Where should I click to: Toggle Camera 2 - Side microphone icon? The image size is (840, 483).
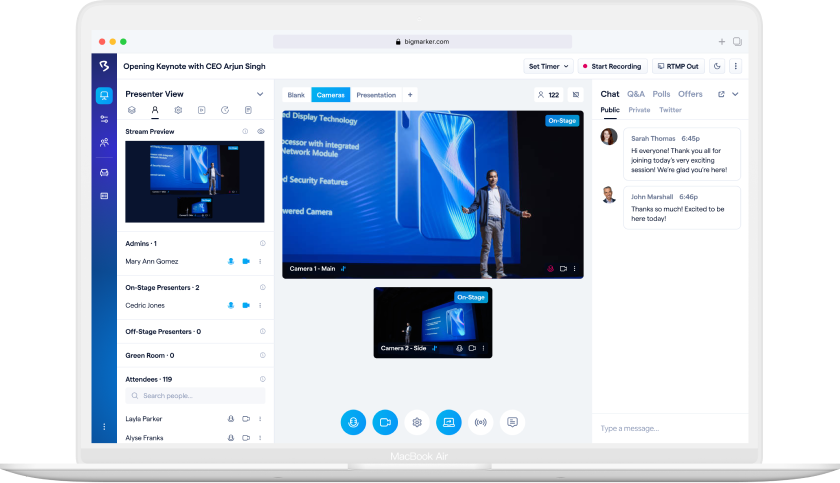click(x=459, y=348)
